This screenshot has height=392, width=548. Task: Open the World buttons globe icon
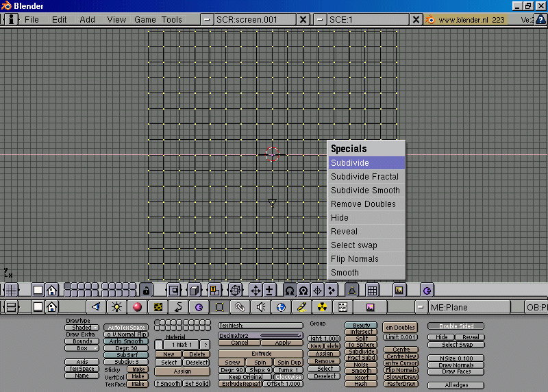(281, 307)
